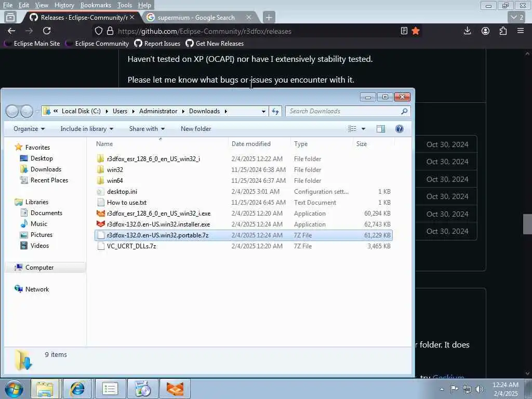This screenshot has height=399, width=532.
Task: Click the volume speaker tray icon
Action: point(480,389)
